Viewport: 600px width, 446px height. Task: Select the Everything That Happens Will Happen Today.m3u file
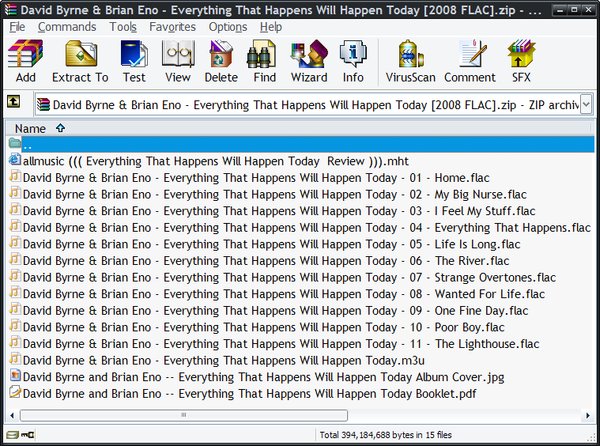click(x=224, y=360)
